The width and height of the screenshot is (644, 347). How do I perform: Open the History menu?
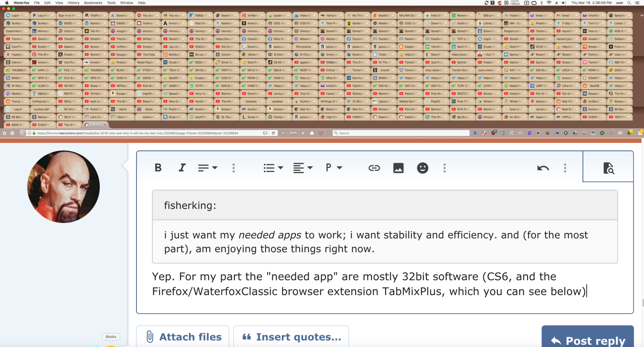[x=73, y=3]
